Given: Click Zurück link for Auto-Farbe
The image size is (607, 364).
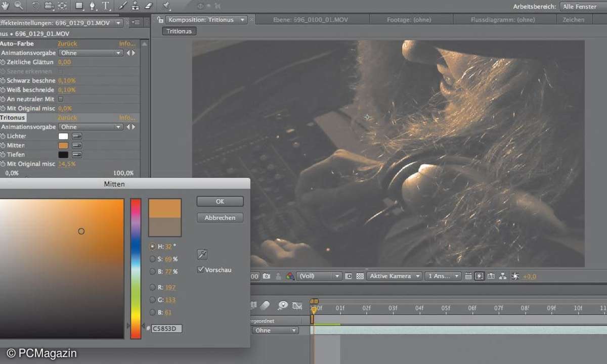Looking at the screenshot, I should pyautogui.click(x=67, y=43).
